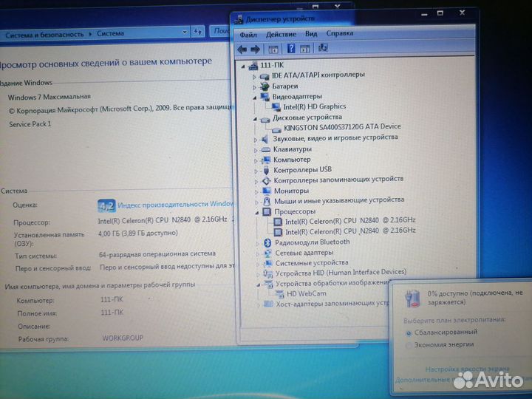Viewport: 532px width, 399px height.
Task: Select the Клавиатуры category icon
Action: click(266, 149)
